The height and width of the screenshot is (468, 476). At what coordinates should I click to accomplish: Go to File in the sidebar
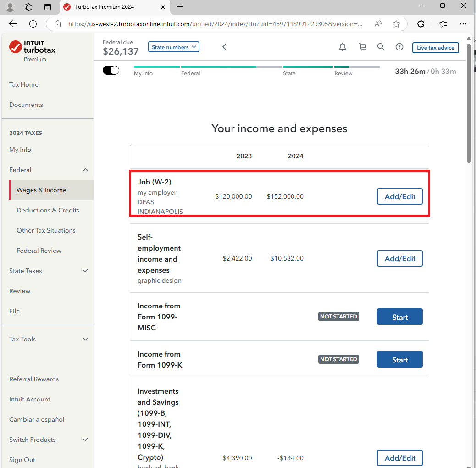(x=14, y=311)
